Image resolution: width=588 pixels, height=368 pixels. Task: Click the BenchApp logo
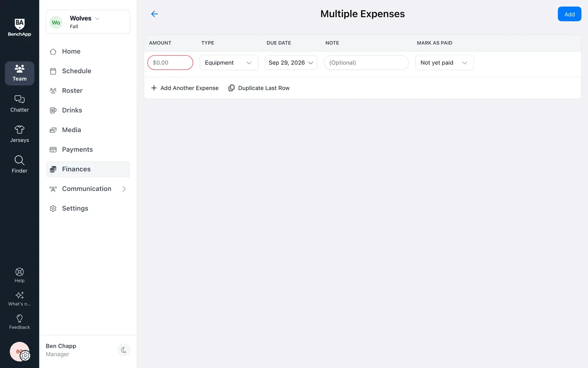(x=19, y=28)
